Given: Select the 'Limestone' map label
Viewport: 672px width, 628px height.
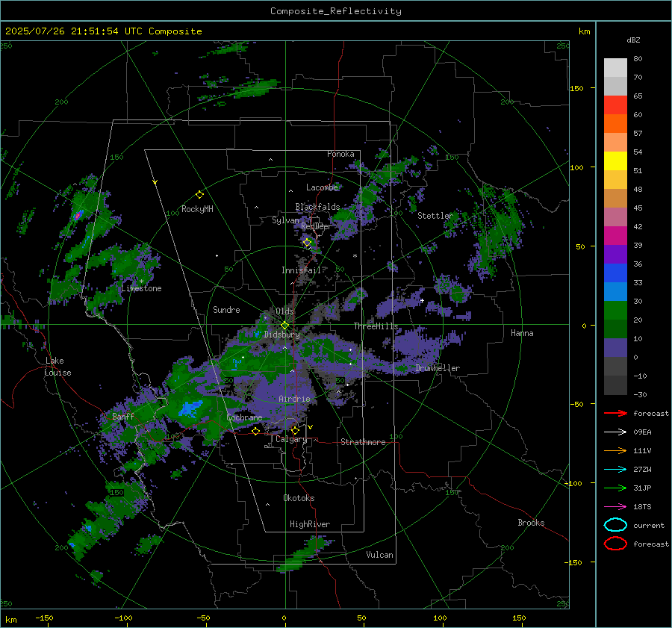Looking at the screenshot, I should pos(141,288).
